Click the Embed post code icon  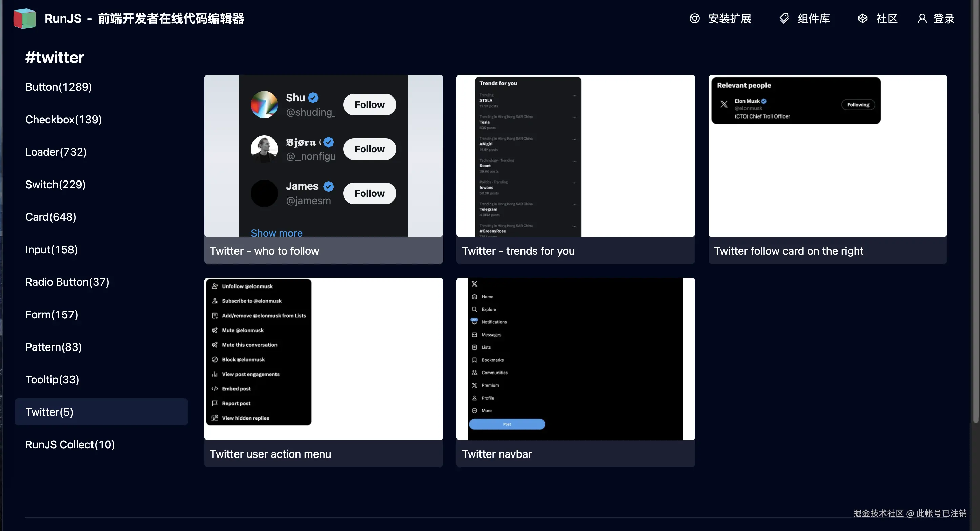coord(215,389)
